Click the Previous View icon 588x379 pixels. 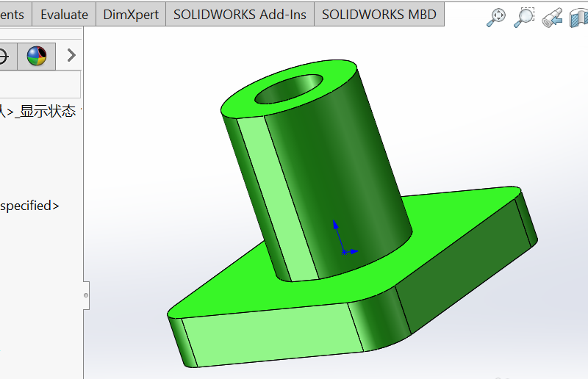[552, 18]
